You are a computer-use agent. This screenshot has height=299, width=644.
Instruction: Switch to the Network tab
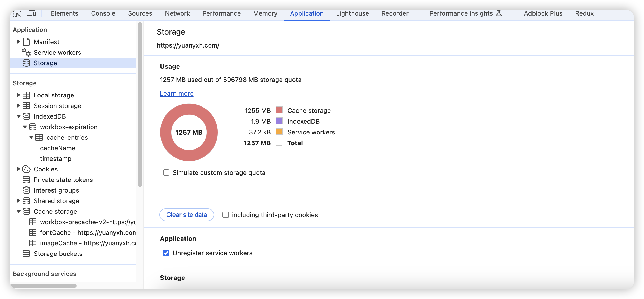(x=177, y=13)
